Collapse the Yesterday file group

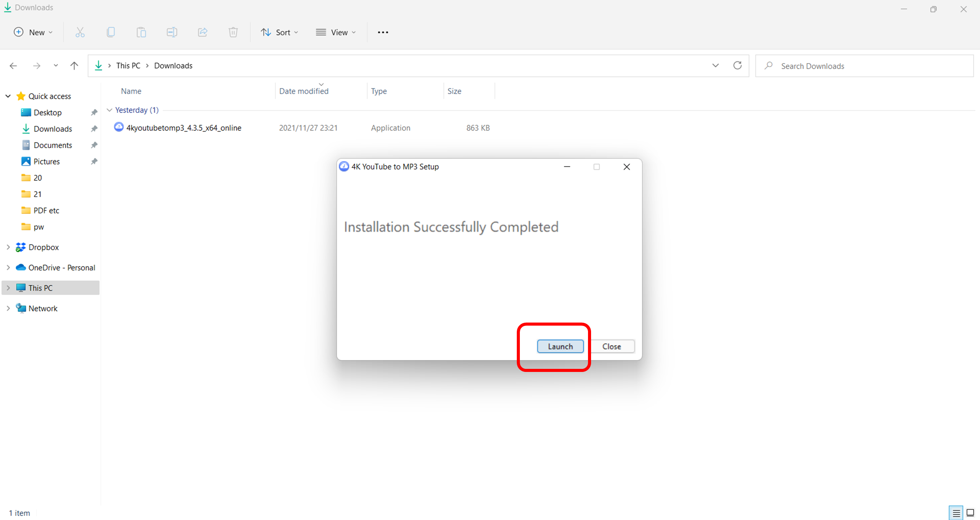coord(109,110)
